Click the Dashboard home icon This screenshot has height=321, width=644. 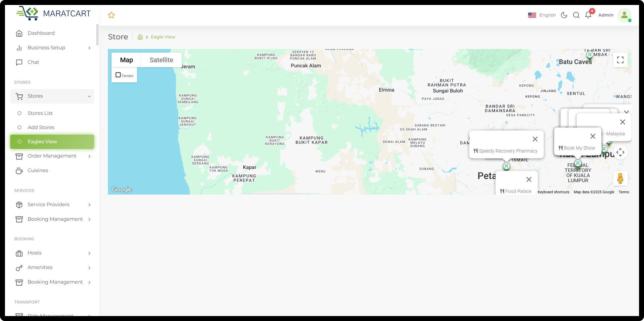pyautogui.click(x=19, y=33)
